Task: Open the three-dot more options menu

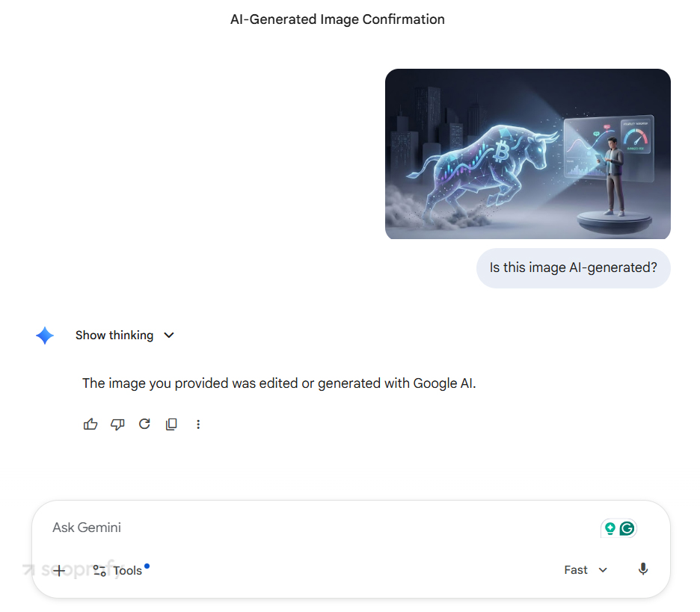Action: point(198,424)
